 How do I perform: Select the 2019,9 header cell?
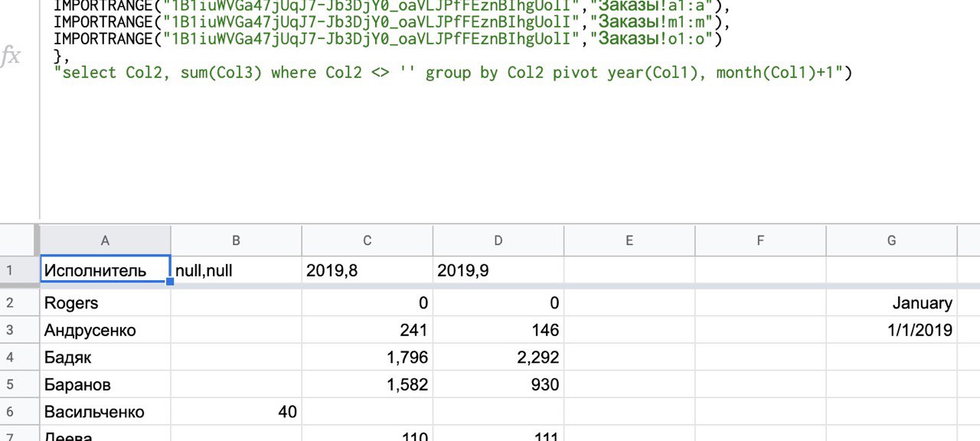(x=498, y=269)
